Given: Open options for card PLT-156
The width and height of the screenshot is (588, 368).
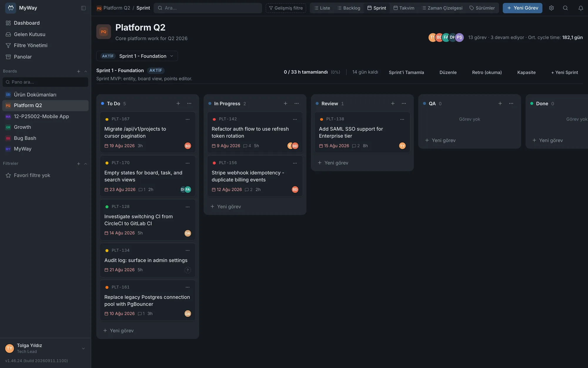Looking at the screenshot, I should point(295,163).
